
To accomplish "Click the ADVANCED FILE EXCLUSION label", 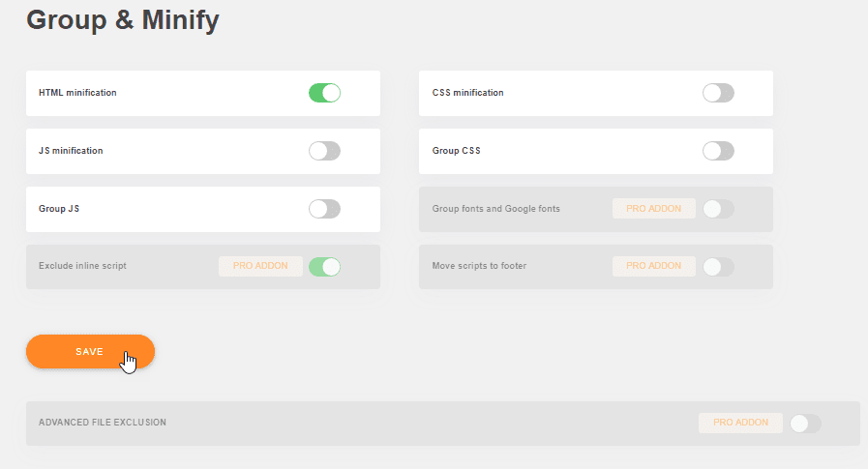I will (x=103, y=423).
